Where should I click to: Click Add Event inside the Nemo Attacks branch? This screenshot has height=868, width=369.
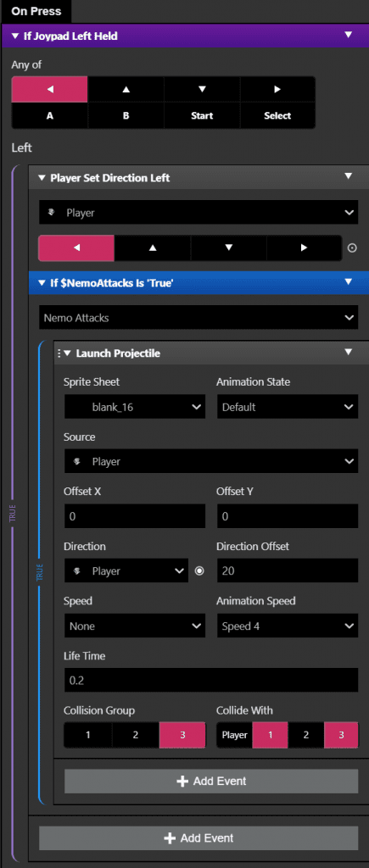(x=211, y=781)
